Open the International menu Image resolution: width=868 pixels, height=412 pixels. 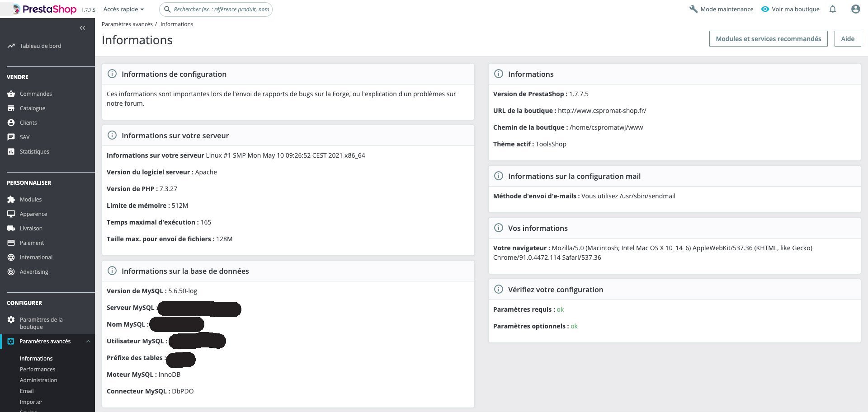[x=36, y=257]
